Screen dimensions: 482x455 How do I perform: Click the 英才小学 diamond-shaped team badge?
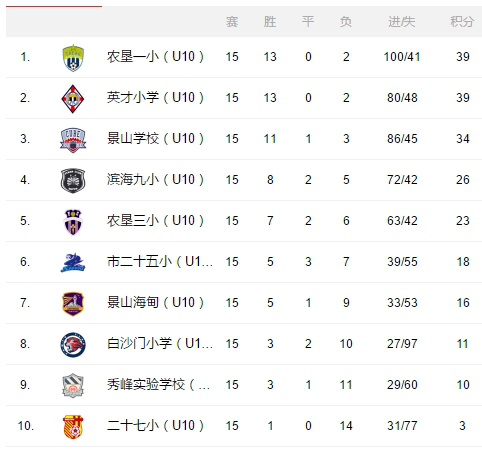73,99
